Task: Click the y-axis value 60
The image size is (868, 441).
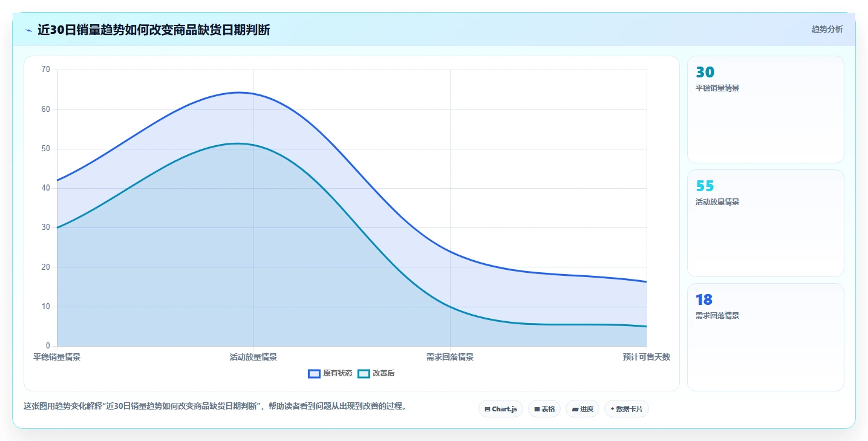Action: pyautogui.click(x=46, y=109)
